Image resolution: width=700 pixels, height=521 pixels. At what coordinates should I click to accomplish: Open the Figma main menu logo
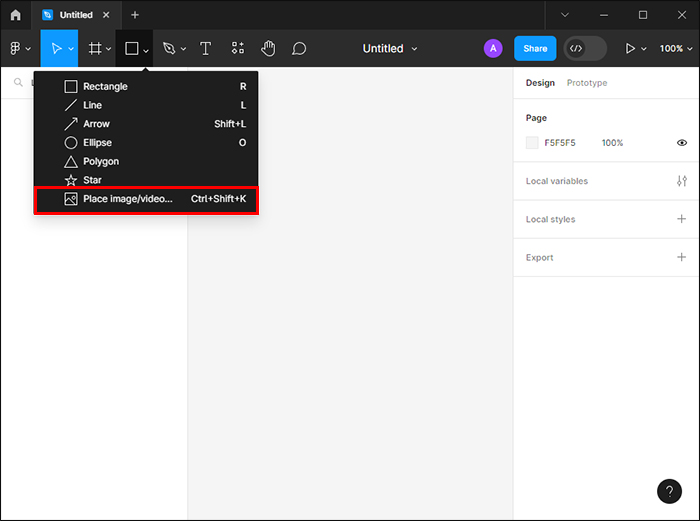[x=15, y=48]
